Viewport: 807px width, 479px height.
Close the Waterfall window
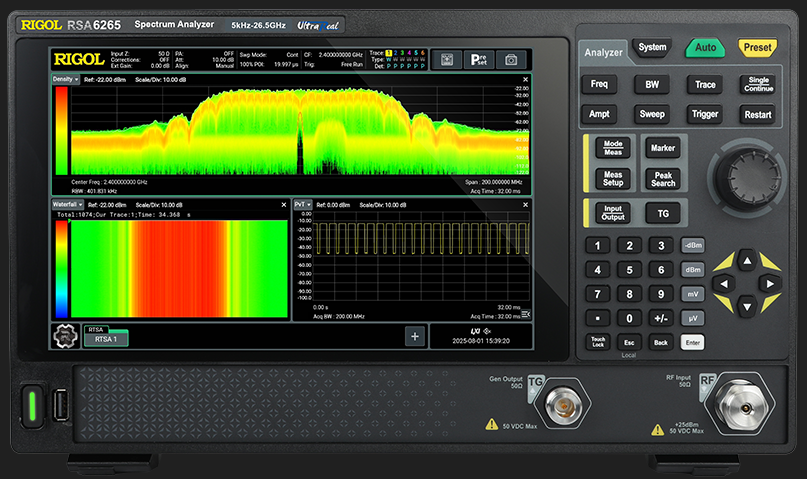pyautogui.click(x=284, y=205)
